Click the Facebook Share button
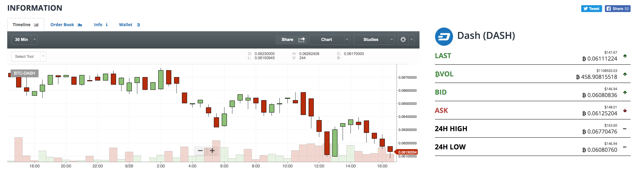This screenshot has width=644, height=180. 618,9
